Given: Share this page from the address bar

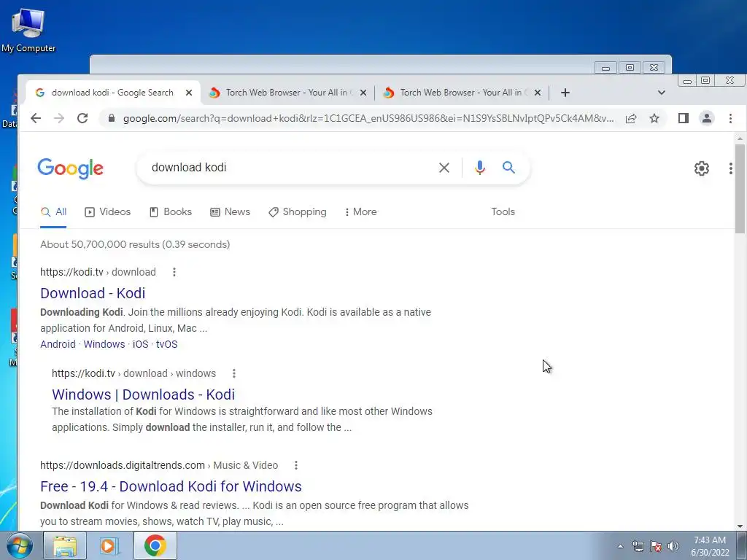Looking at the screenshot, I should (x=631, y=118).
